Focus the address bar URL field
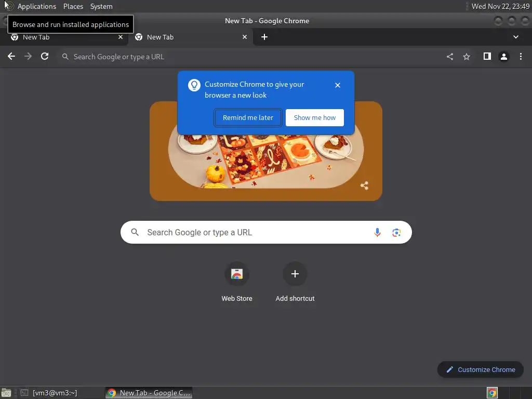Viewport: 532px width, 399px height. click(x=250, y=57)
